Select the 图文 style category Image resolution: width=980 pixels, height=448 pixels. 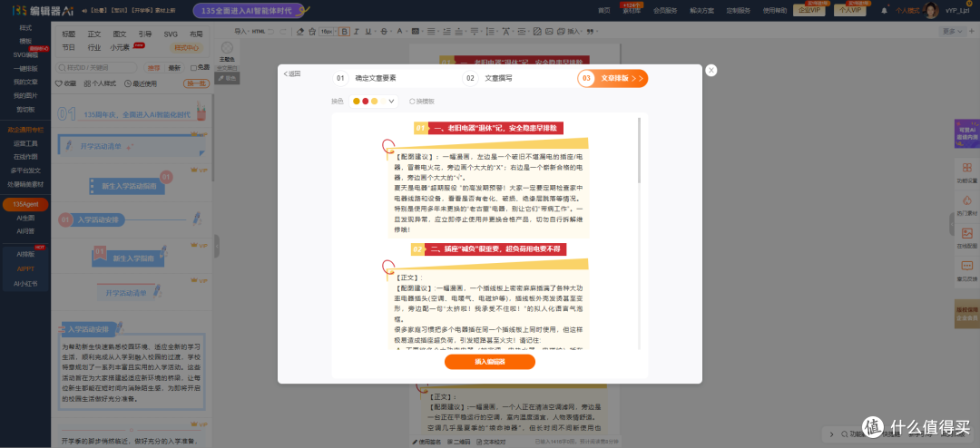pyautogui.click(x=120, y=34)
